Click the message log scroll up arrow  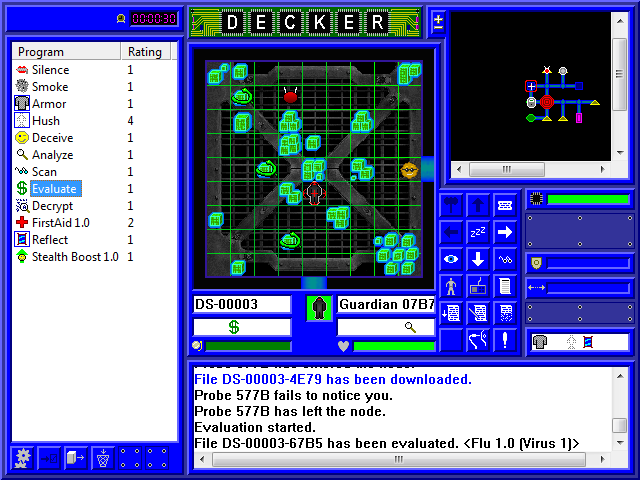(620, 376)
